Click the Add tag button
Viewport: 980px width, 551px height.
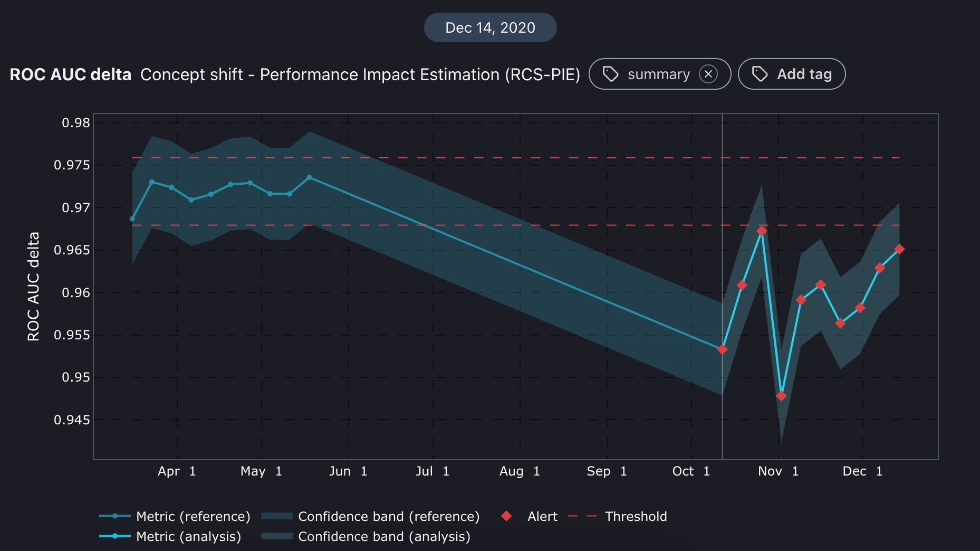pos(792,74)
